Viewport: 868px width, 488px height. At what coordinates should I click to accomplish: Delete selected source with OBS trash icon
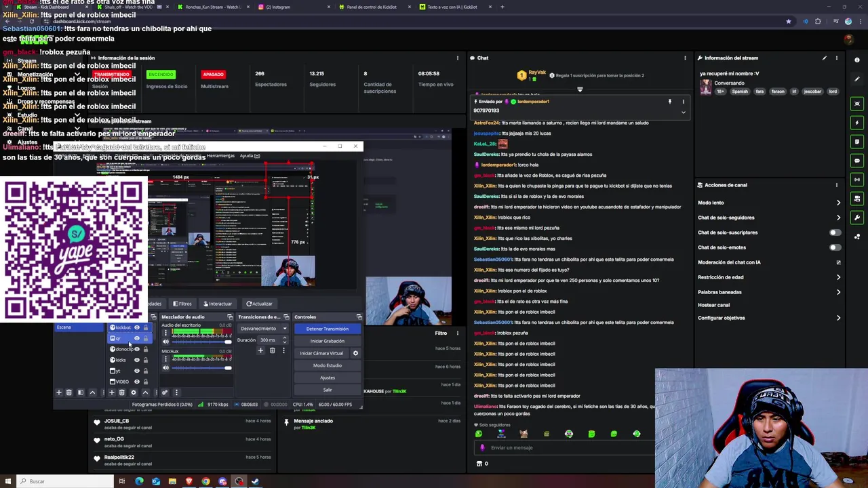pyautogui.click(x=121, y=392)
